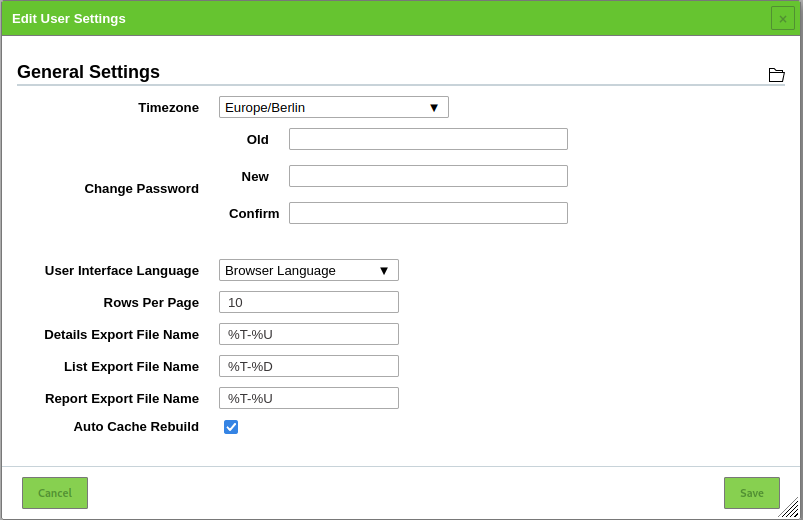
Task: Focus the Old password field
Action: [x=428, y=139]
